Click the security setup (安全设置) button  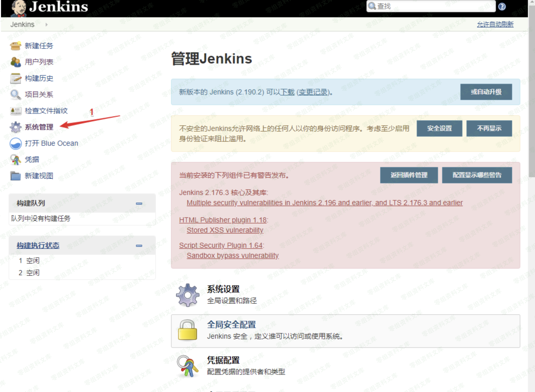439,128
